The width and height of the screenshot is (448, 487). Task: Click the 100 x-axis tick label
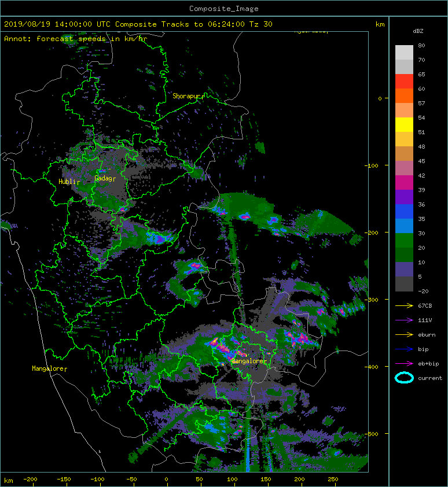click(x=232, y=479)
